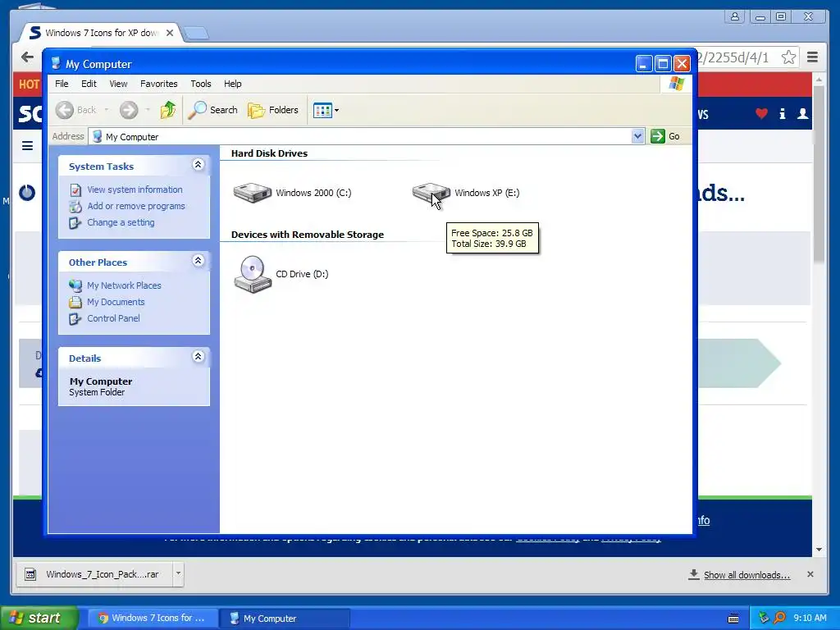Viewport: 840px width, 630px height.
Task: Click the Add or remove programs icon
Action: [75, 206]
